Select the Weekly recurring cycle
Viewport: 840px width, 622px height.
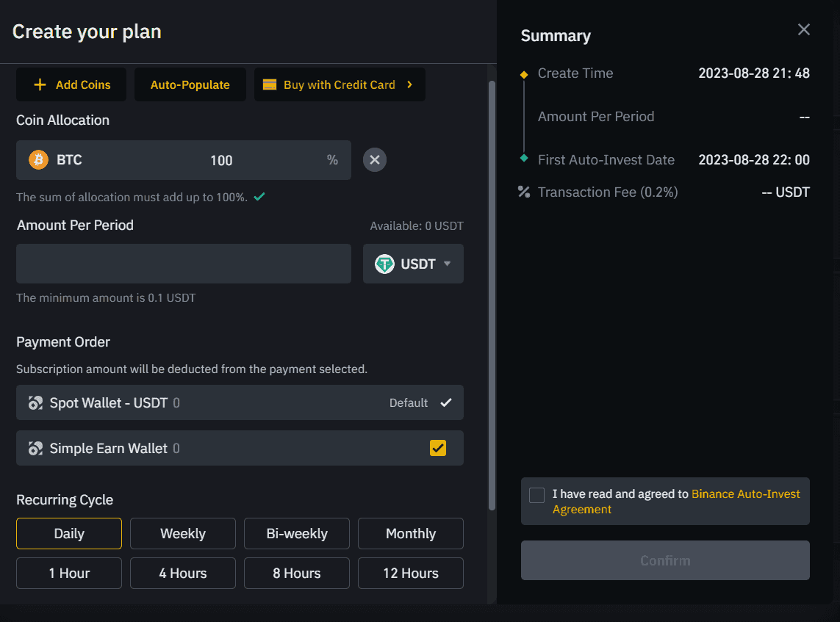[x=182, y=533]
